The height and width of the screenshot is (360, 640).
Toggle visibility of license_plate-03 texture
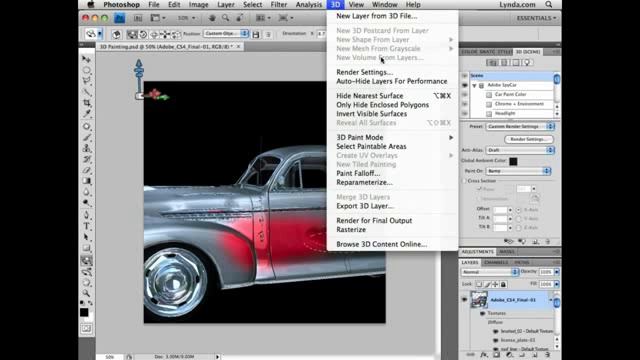(496, 340)
